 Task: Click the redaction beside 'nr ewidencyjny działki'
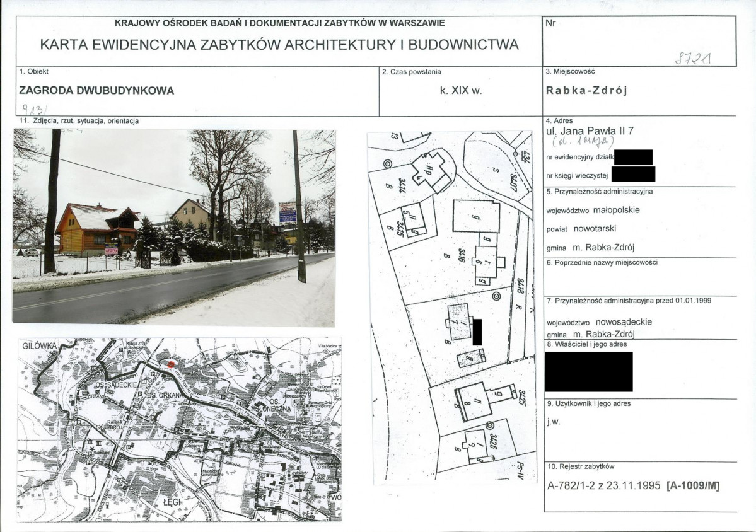pos(634,157)
